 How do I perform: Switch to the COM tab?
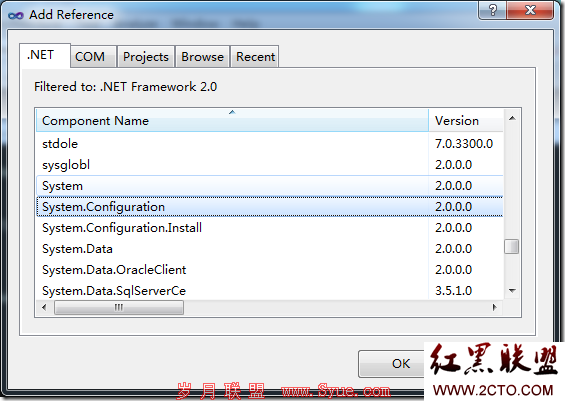pyautogui.click(x=90, y=57)
